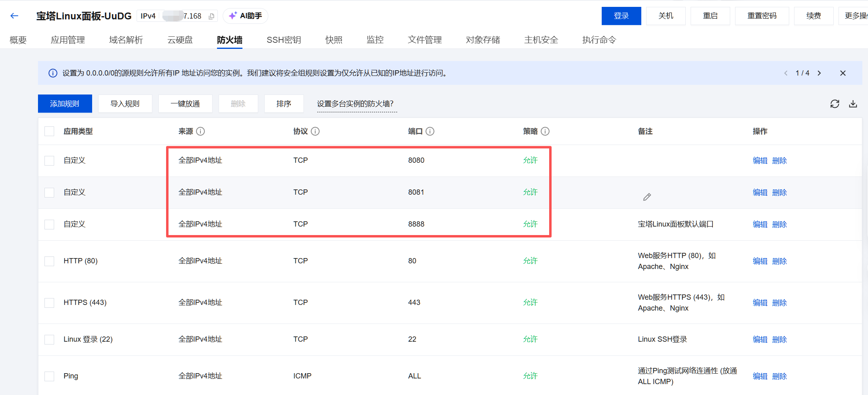The width and height of the screenshot is (868, 395).
Task: Click 编辑 for the port 8081 rule
Action: (x=760, y=193)
